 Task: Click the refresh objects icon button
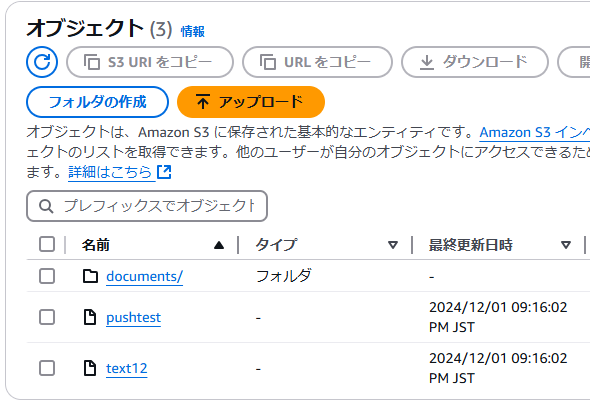pyautogui.click(x=42, y=62)
